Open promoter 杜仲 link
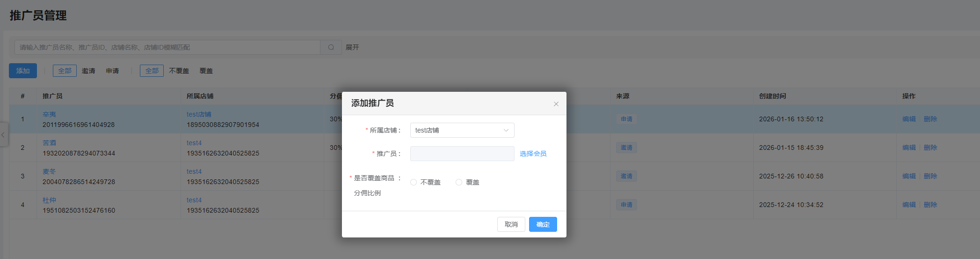Viewport: 980px width, 259px height. tap(49, 200)
